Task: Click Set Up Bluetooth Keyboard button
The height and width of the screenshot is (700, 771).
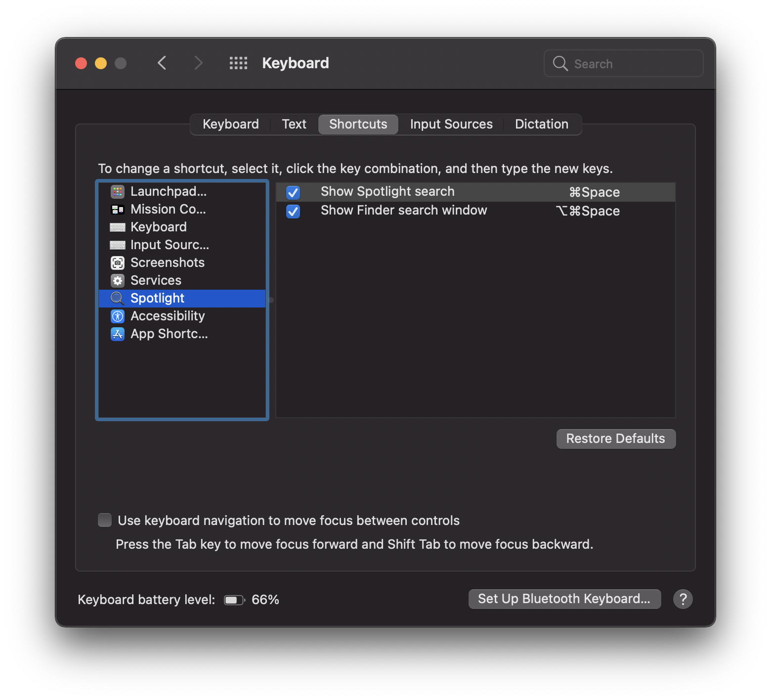Action: coord(564,599)
